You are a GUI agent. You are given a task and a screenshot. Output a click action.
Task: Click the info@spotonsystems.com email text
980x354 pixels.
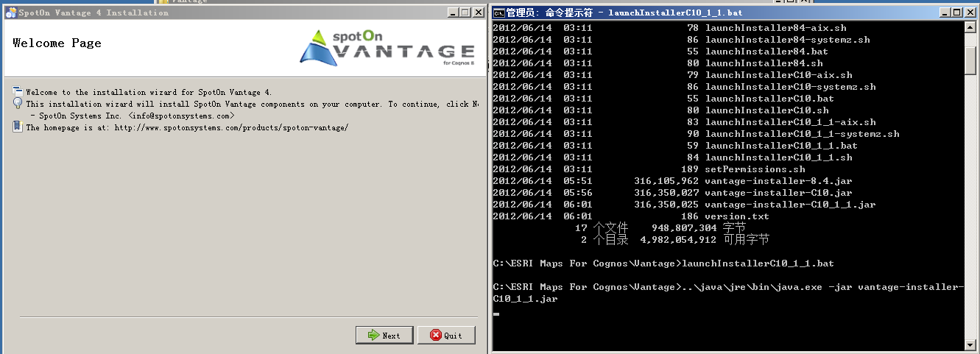click(181, 116)
